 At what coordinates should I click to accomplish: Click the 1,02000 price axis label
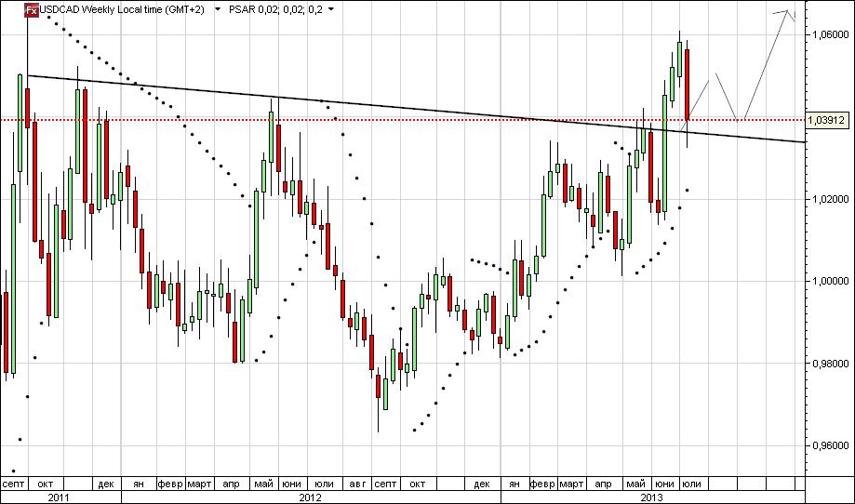(831, 199)
